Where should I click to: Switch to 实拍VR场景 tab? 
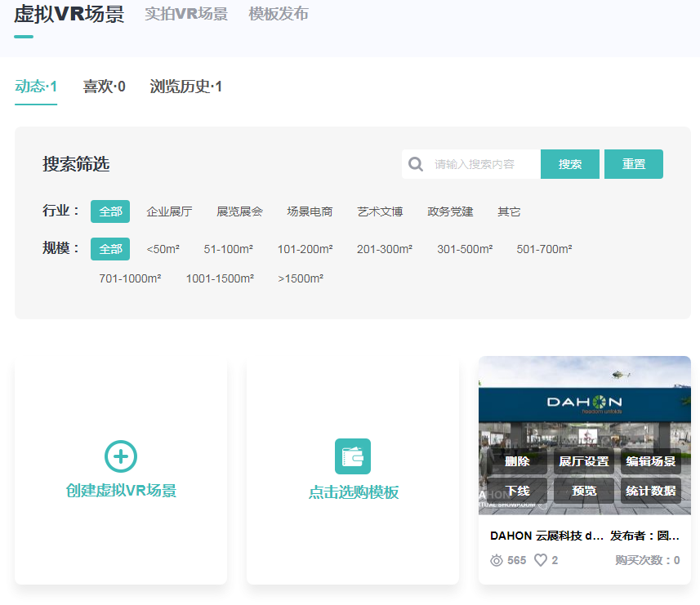186,14
